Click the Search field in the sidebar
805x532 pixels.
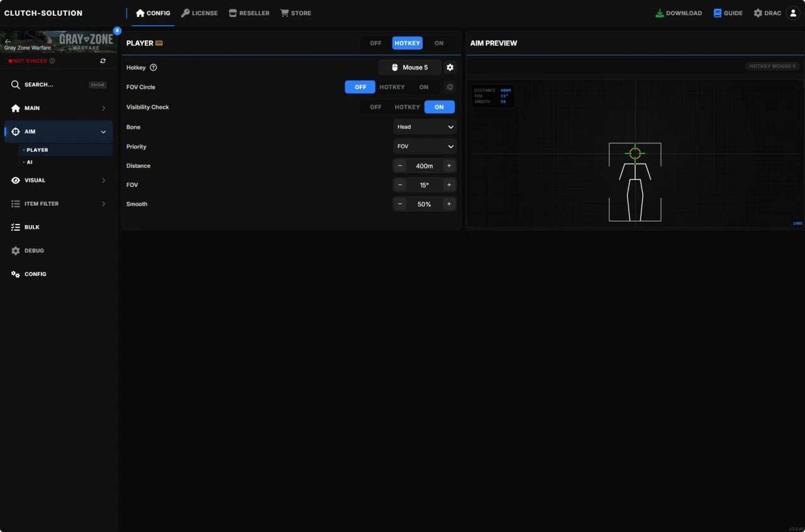point(58,85)
